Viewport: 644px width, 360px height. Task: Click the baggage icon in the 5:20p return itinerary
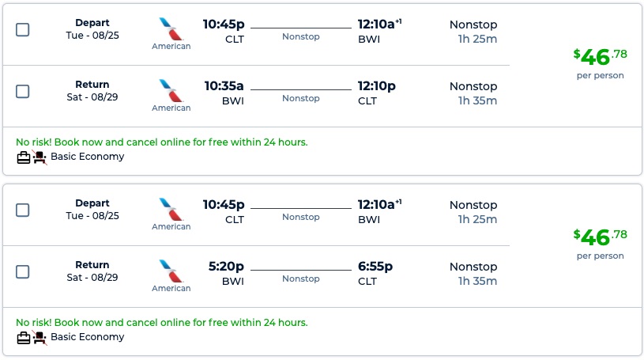(x=24, y=337)
